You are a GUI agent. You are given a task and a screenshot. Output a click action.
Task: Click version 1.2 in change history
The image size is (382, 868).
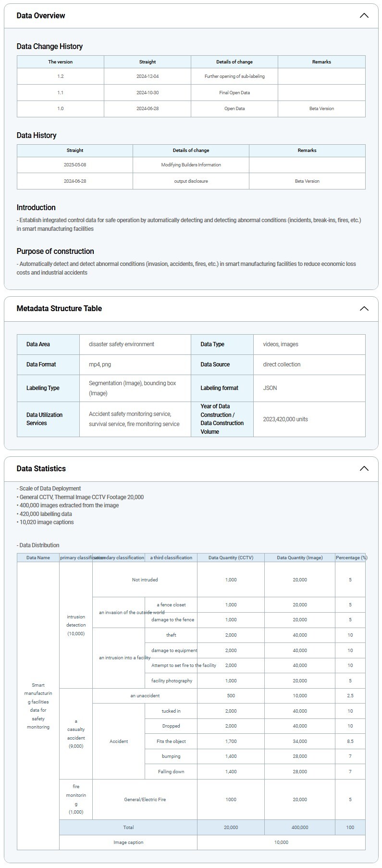pyautogui.click(x=61, y=76)
